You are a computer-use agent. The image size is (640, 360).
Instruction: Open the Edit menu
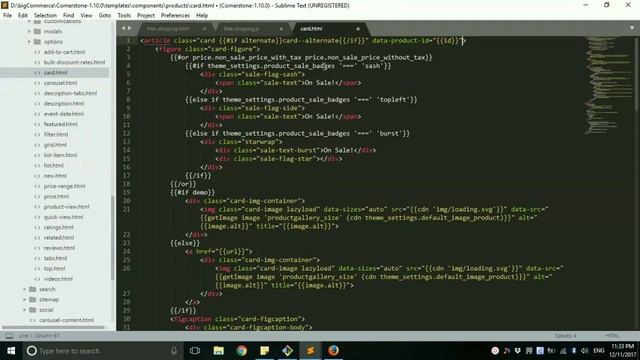click(23, 16)
